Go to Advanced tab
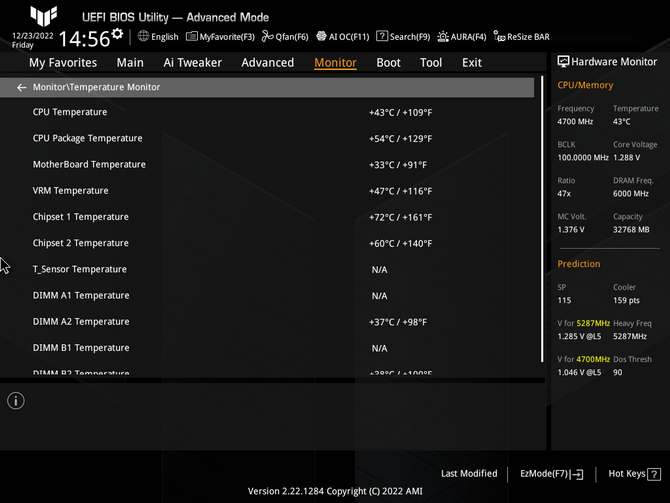This screenshot has height=503, width=670. [x=268, y=63]
